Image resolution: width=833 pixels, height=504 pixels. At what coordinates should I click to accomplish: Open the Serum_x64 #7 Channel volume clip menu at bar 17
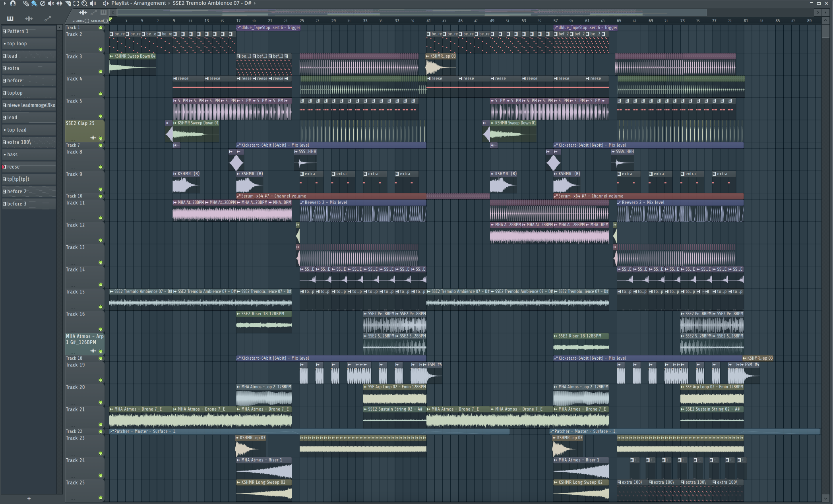coord(238,196)
